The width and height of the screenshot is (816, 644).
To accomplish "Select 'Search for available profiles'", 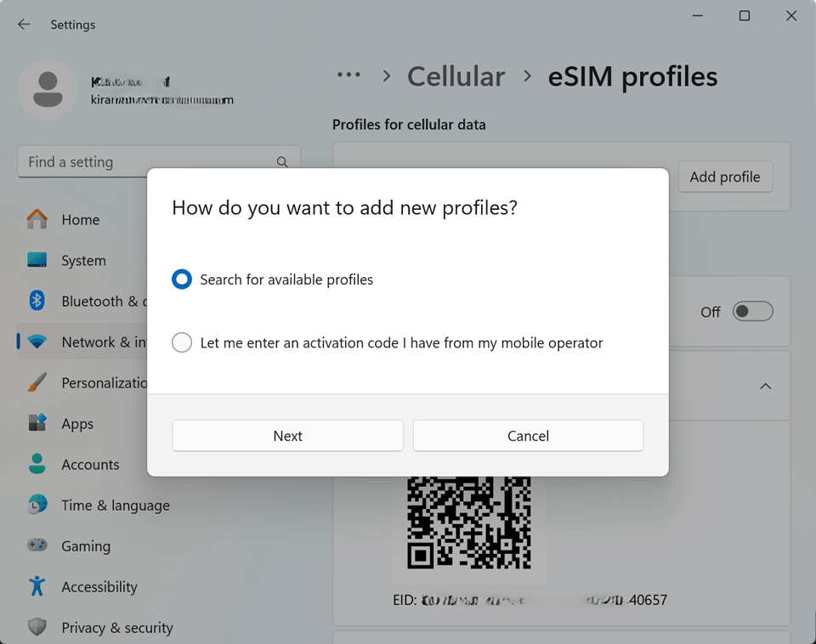I will 181,279.
